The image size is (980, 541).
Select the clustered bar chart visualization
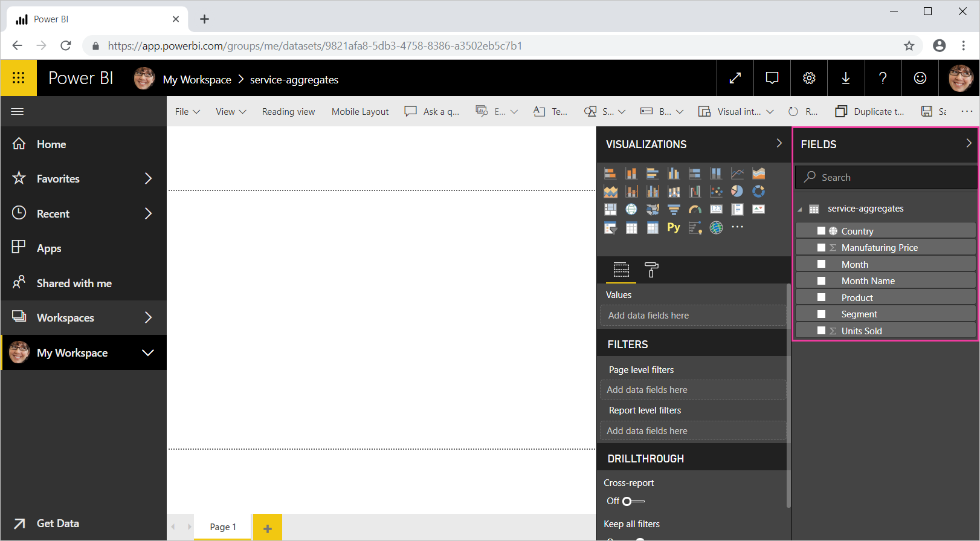[653, 173]
